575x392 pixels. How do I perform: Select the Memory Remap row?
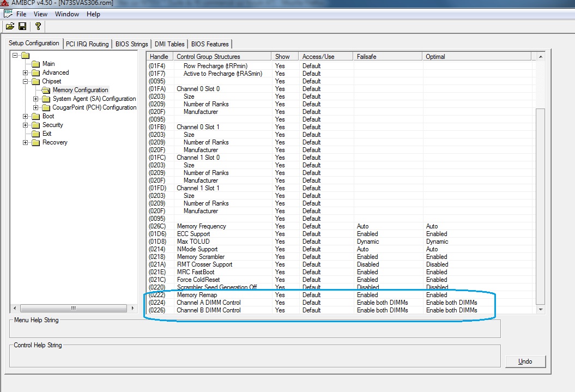196,295
